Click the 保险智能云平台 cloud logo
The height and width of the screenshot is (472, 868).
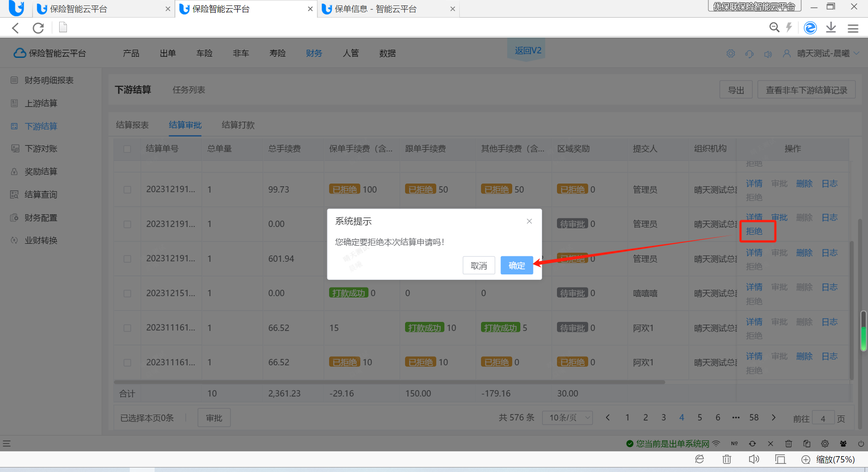click(x=19, y=53)
